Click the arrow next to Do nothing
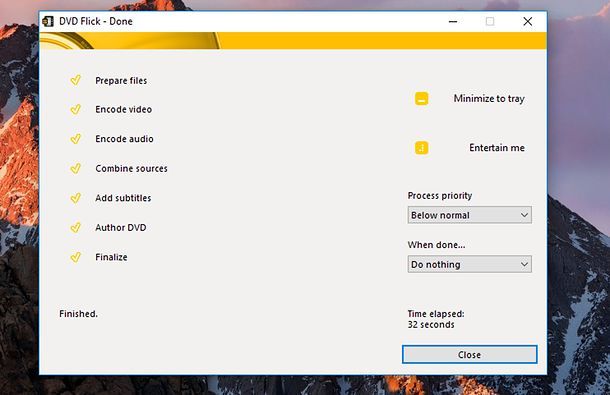Image resolution: width=610 pixels, height=395 pixels. [524, 264]
